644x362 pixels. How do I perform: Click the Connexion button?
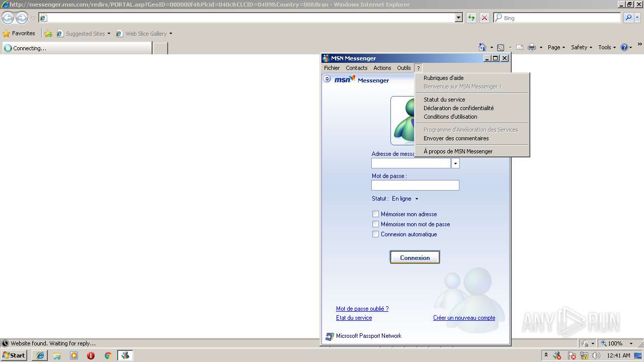(415, 257)
